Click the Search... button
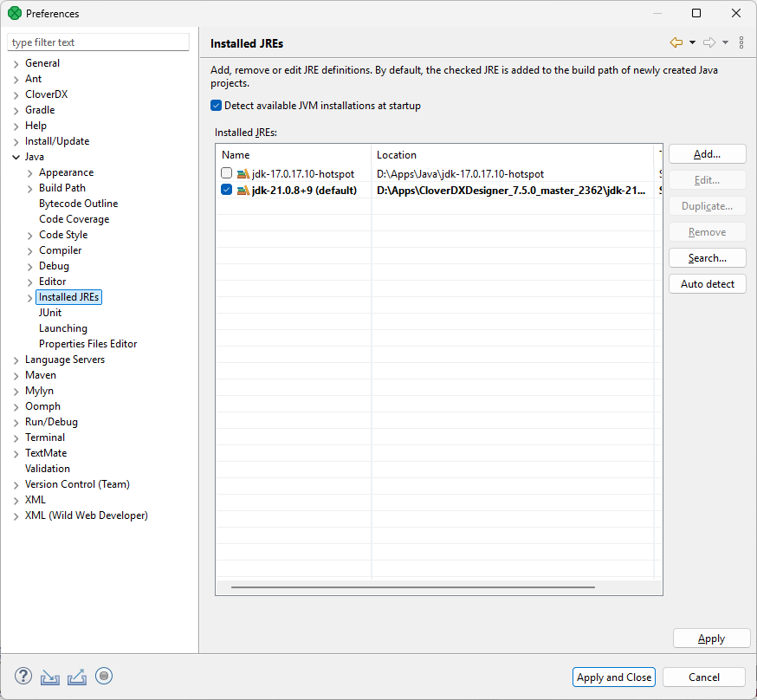The image size is (757, 700). [708, 258]
